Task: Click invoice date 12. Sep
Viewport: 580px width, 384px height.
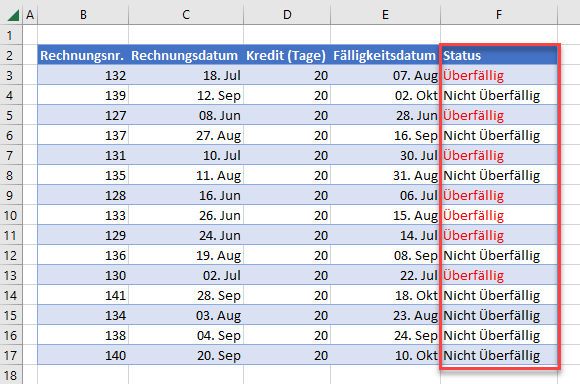Action: 186,95
